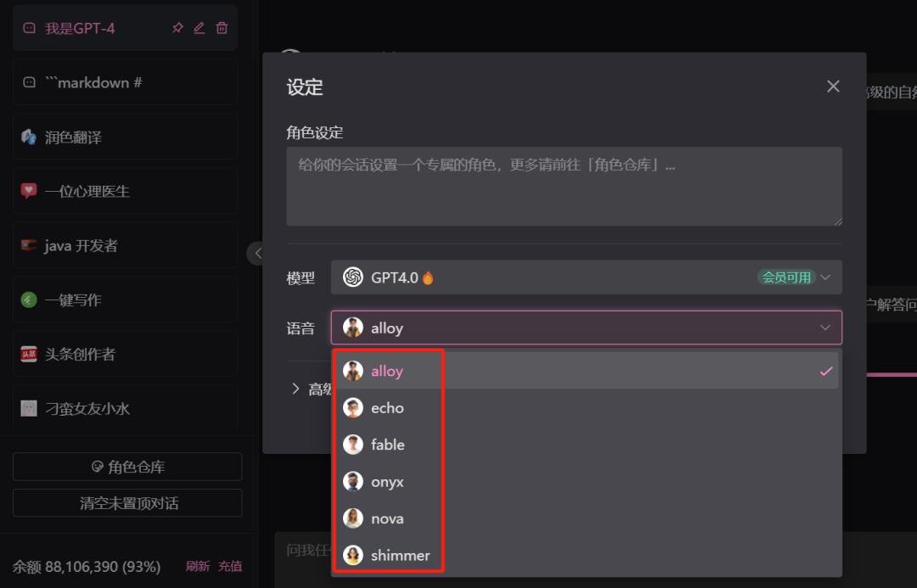Click the 余额 88,106,390 (93%) text

tap(87, 567)
